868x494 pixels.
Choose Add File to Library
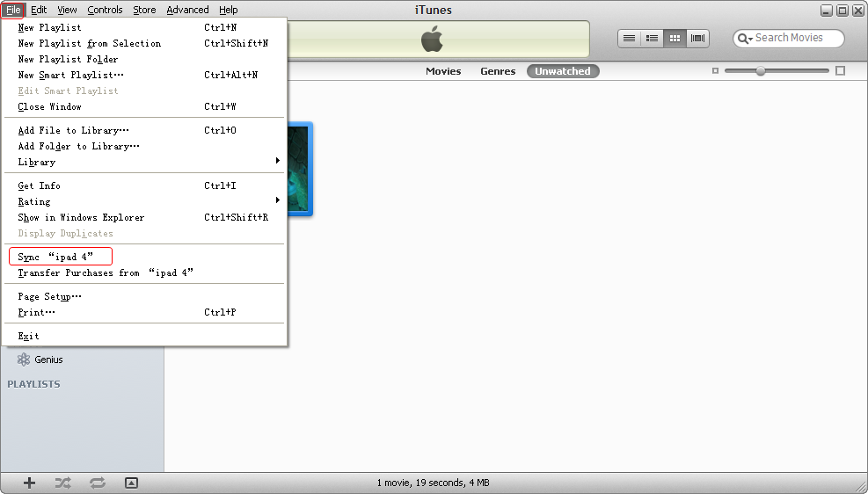tap(144, 131)
